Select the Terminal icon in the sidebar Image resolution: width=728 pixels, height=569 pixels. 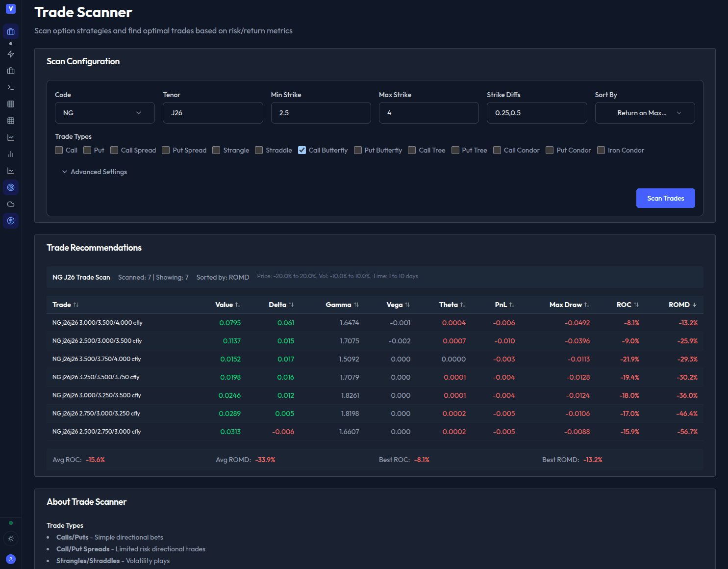[11, 87]
